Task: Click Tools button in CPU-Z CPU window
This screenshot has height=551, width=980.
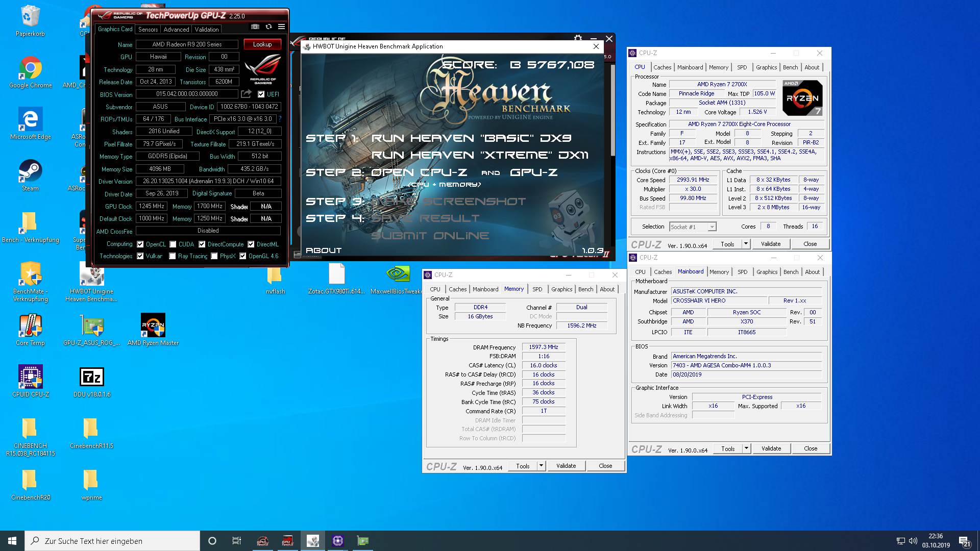Action: pyautogui.click(x=727, y=244)
